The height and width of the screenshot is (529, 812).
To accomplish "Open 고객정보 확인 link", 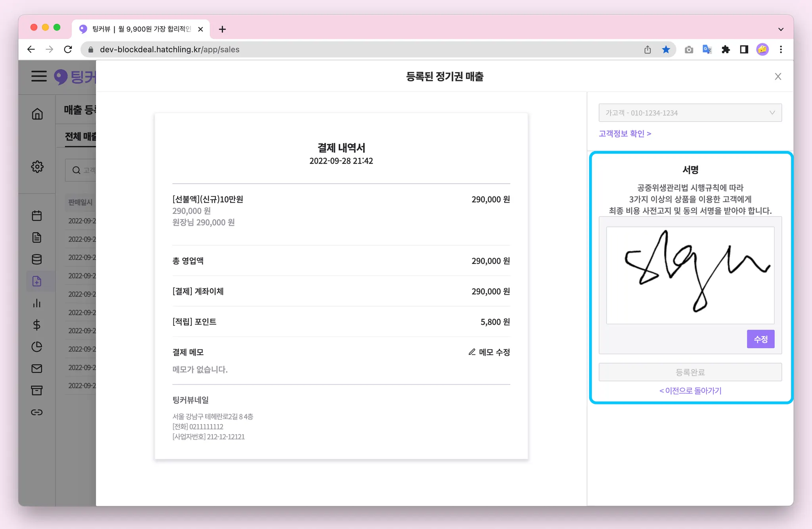I will (x=625, y=134).
